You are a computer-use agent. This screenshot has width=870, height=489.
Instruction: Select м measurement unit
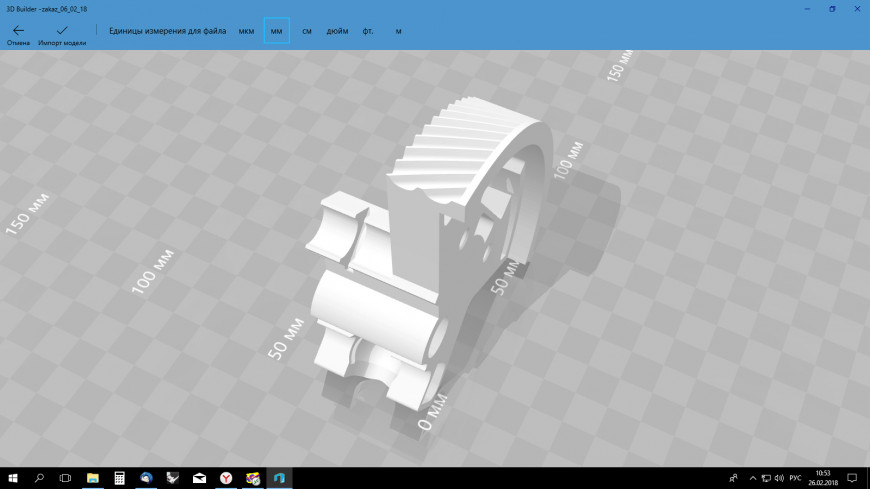pos(398,31)
